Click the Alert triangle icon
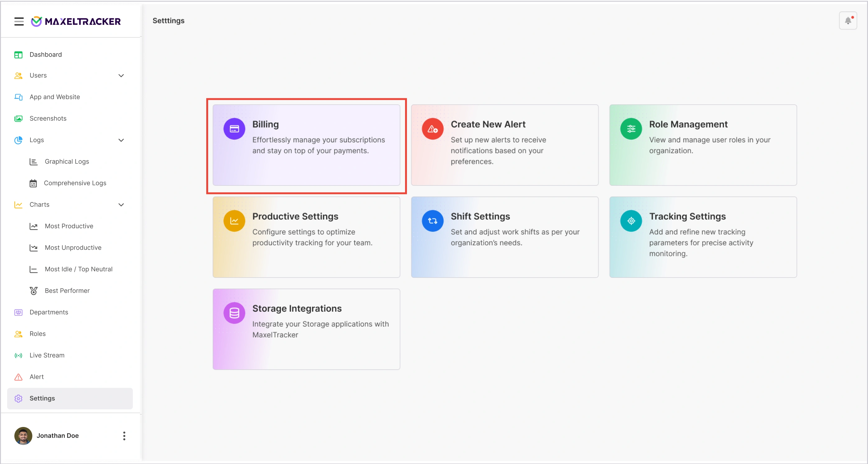Image resolution: width=868 pixels, height=464 pixels. (18, 377)
